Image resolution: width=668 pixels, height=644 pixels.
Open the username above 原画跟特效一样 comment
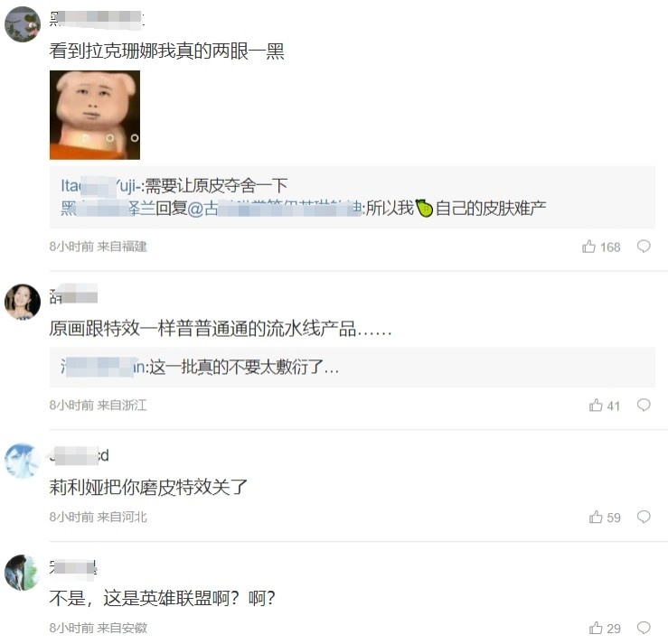tap(73, 296)
